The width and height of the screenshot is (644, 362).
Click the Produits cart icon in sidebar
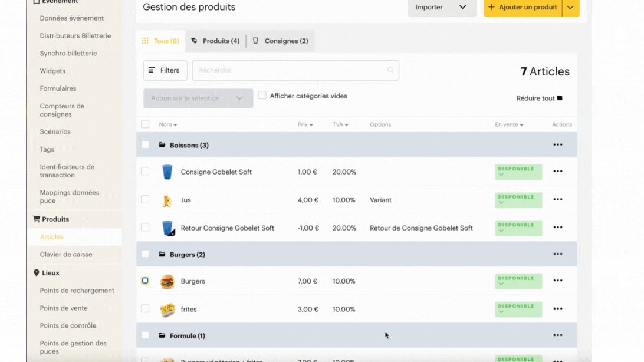(x=37, y=219)
